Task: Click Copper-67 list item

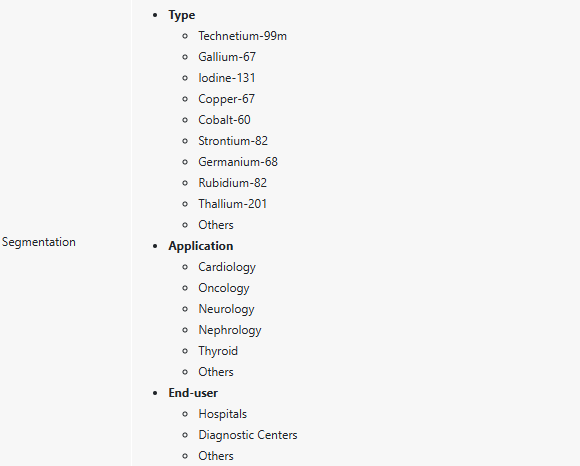Action: [226, 99]
